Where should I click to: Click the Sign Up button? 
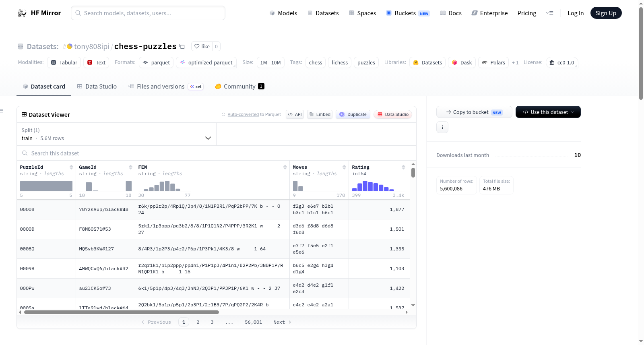606,13
